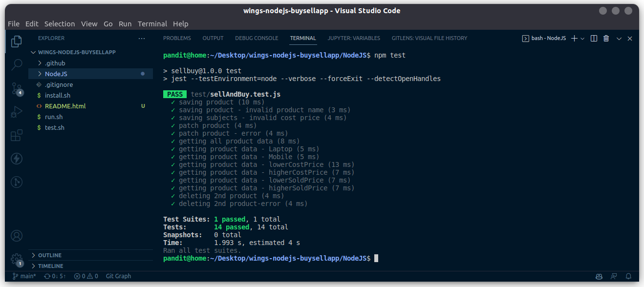Close the terminal panel
The width and height of the screenshot is (644, 287).
(x=630, y=38)
